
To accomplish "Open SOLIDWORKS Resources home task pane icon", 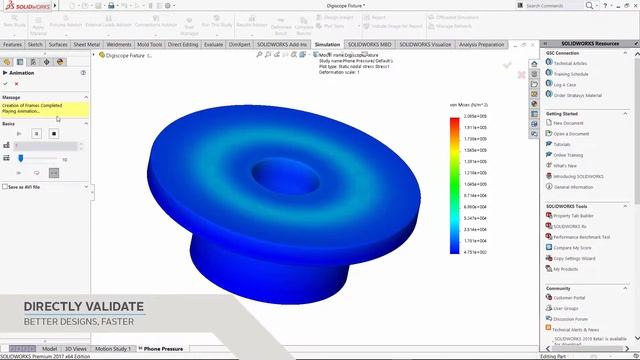I will point(534,64).
